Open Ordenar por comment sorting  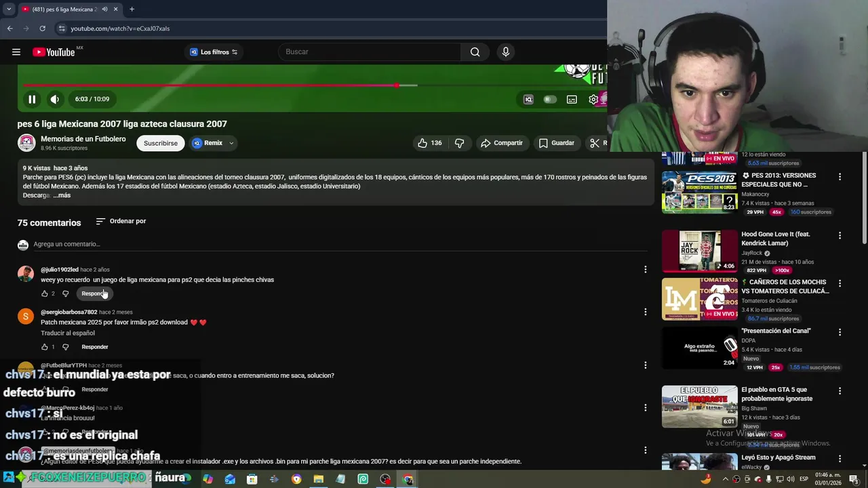pos(121,221)
